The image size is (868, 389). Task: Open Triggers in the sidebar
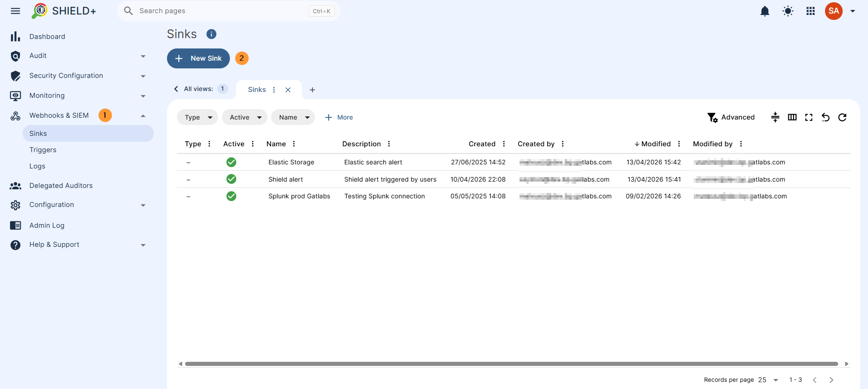[43, 150]
